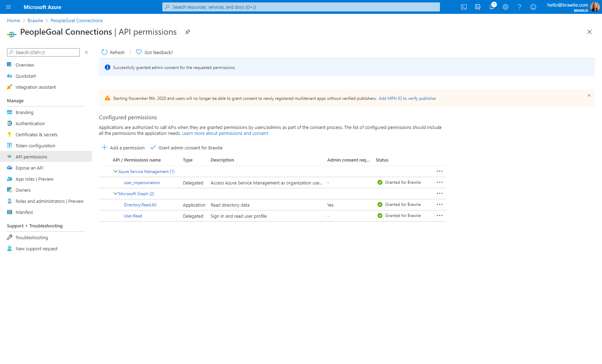The width and height of the screenshot is (602, 364).
Task: Click the user profile avatar
Action: point(595,7)
